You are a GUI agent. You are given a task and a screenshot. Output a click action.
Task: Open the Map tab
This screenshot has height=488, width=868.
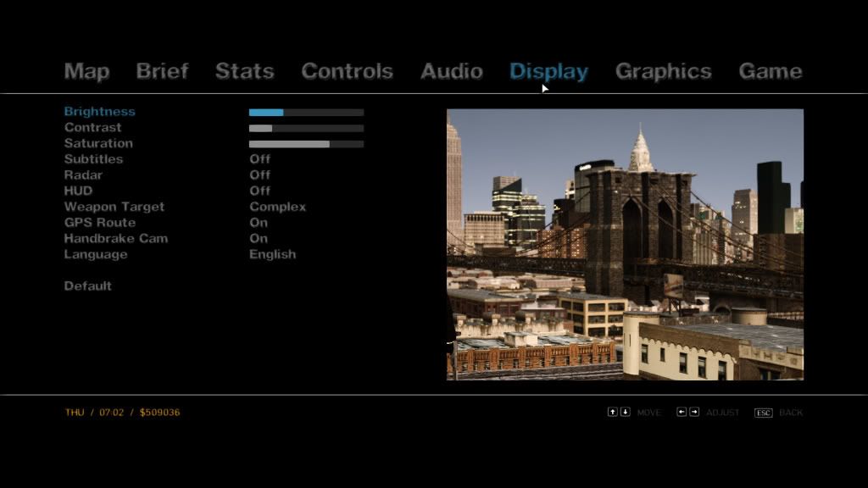(x=86, y=71)
